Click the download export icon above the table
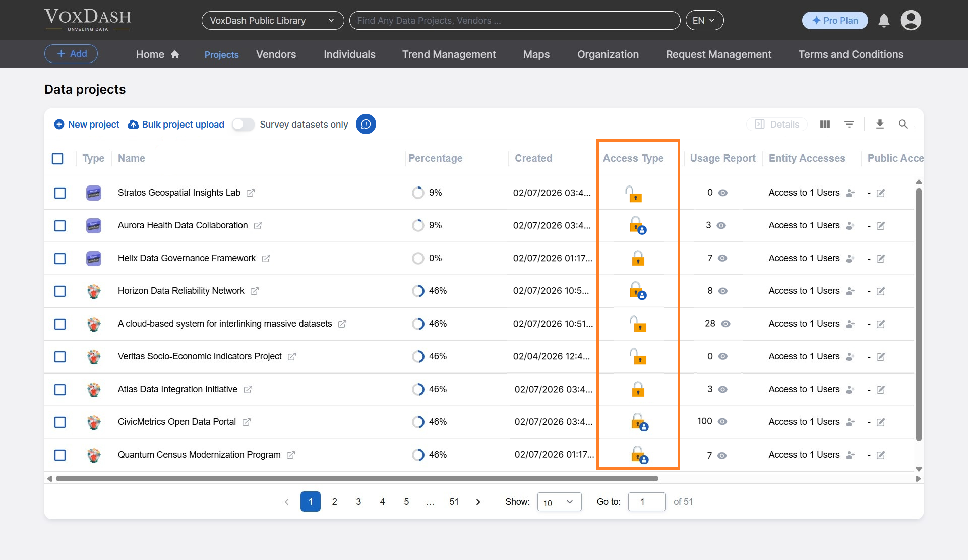Image resolution: width=968 pixels, height=560 pixels. [880, 124]
